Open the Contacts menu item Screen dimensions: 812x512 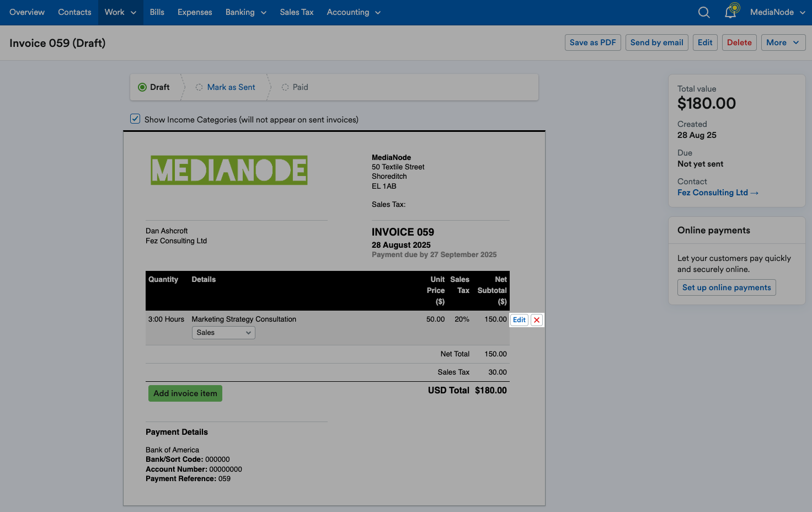tap(74, 12)
